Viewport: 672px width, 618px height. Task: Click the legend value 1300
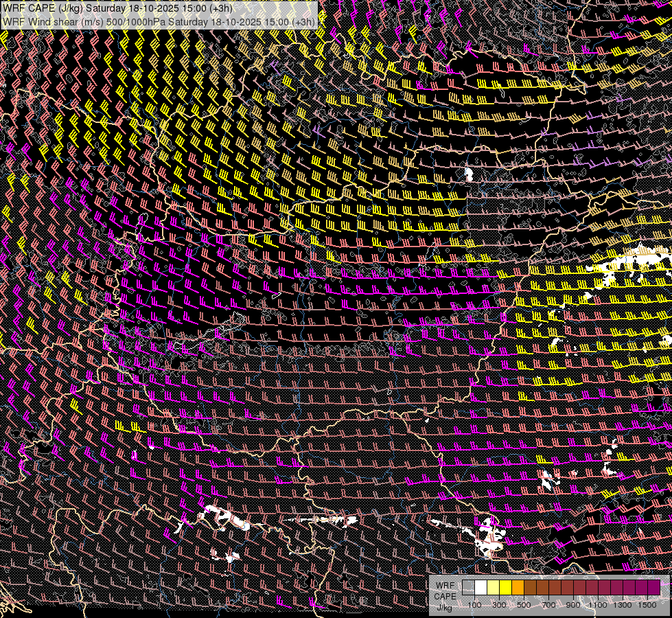point(623,605)
